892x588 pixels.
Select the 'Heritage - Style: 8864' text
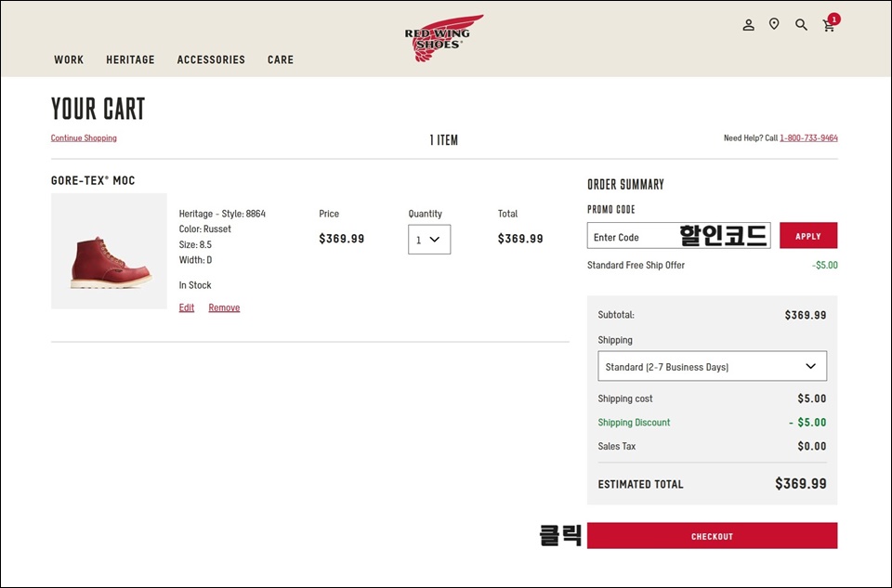pos(222,214)
